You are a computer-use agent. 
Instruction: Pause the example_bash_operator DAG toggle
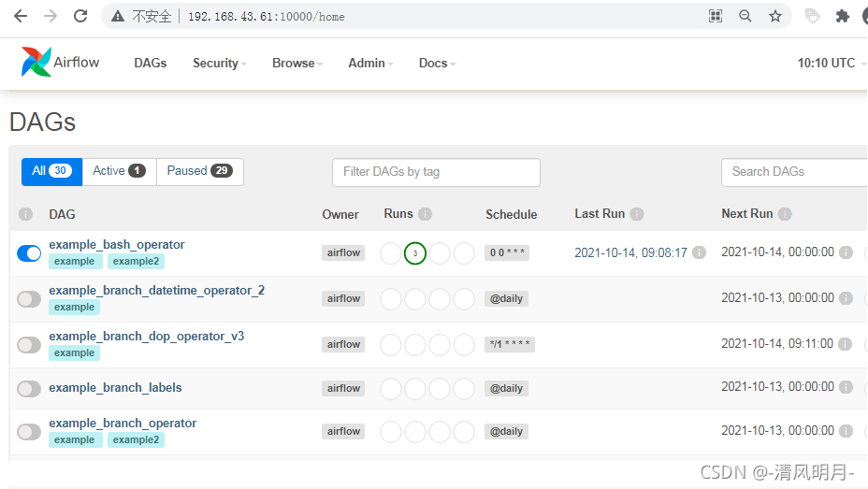pos(29,253)
